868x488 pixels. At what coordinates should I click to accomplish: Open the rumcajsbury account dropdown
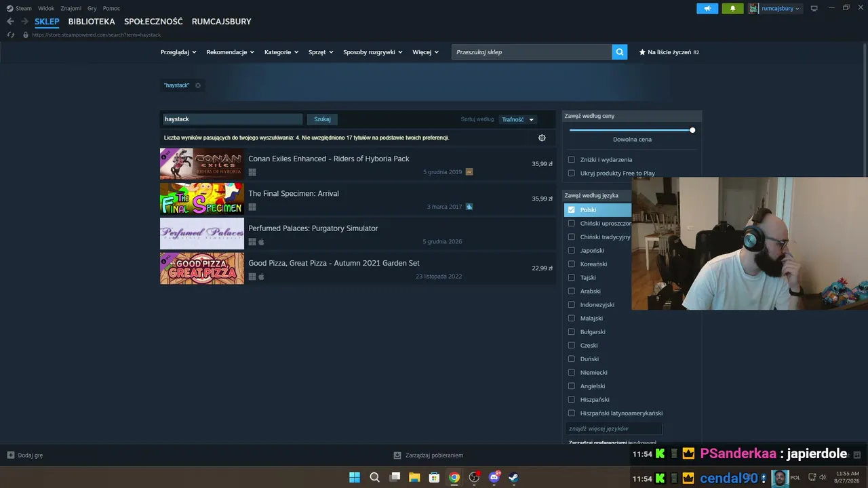click(x=781, y=8)
